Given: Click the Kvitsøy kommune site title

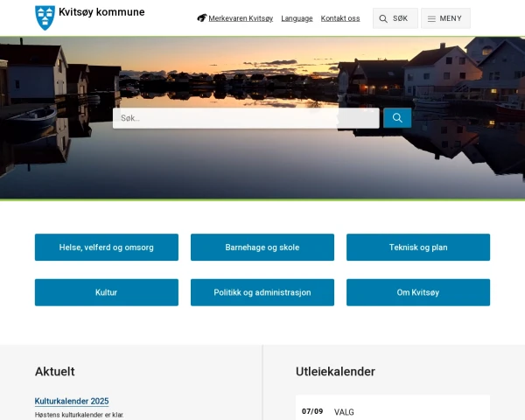Looking at the screenshot, I should 101,12.
